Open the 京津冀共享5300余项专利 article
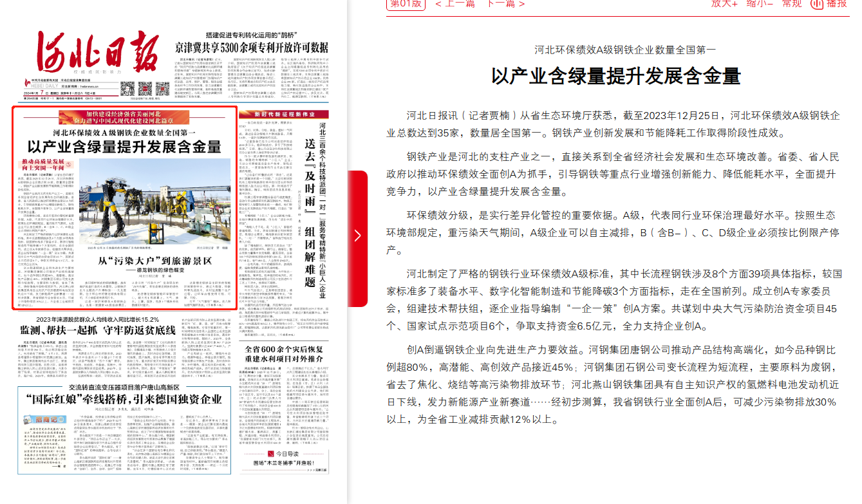This screenshot has height=504, width=862. [x=252, y=48]
